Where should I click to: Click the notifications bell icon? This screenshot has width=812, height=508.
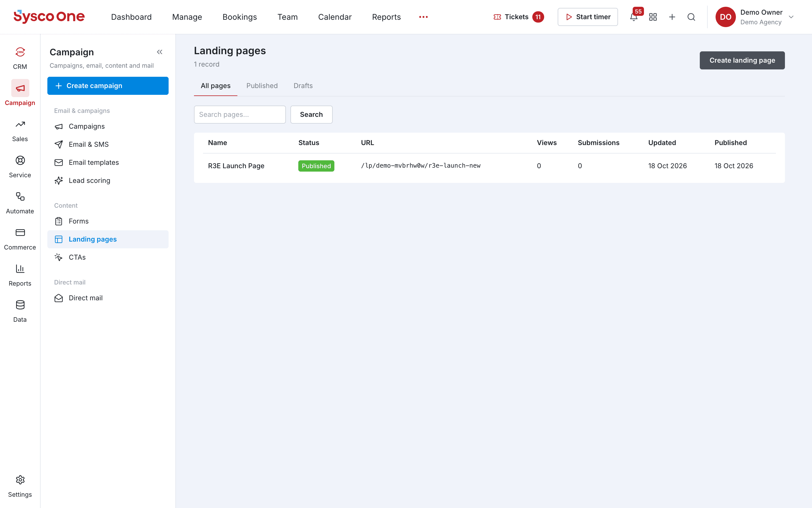tap(634, 17)
